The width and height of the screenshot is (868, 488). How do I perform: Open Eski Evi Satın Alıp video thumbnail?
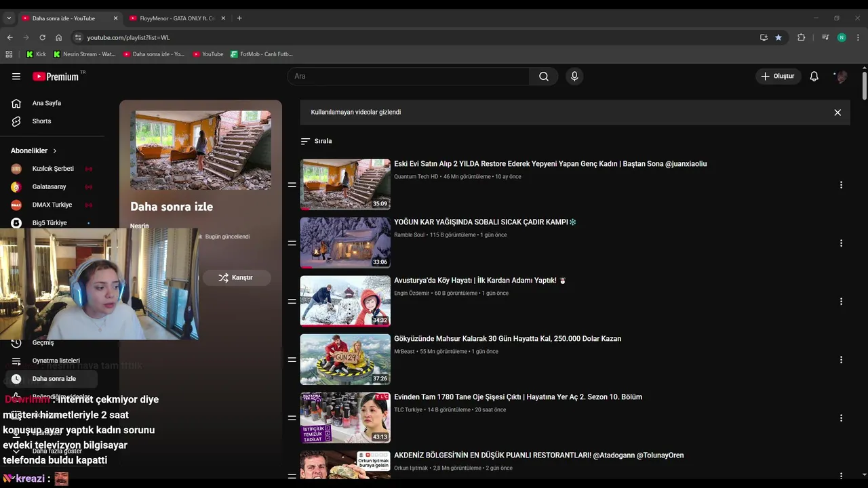345,184
